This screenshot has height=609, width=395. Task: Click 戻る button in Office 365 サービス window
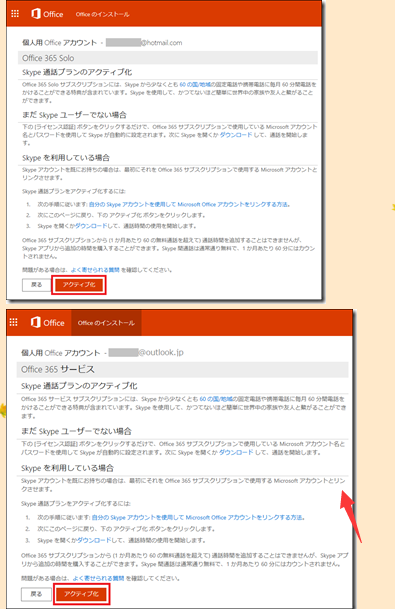[36, 594]
